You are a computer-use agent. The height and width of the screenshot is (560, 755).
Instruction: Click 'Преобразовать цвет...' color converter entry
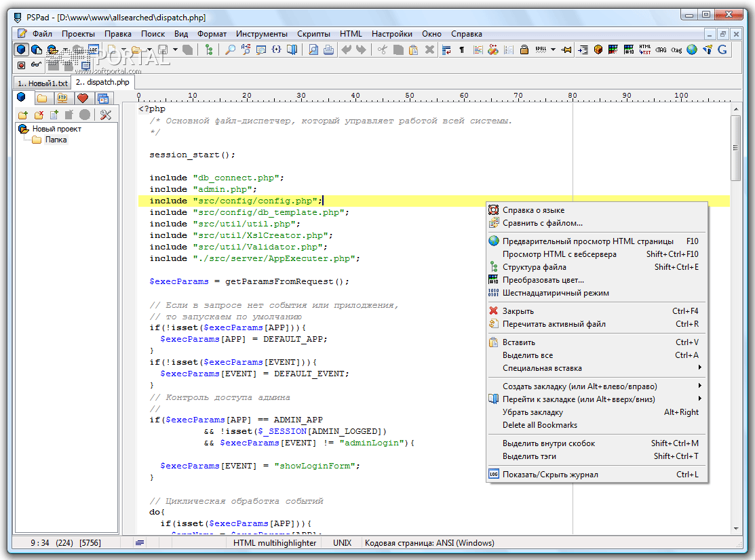point(543,280)
